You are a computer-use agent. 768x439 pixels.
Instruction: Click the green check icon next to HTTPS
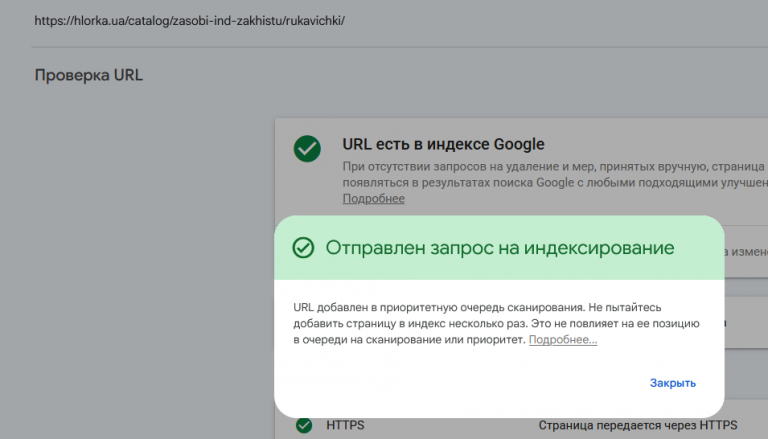coord(304,425)
